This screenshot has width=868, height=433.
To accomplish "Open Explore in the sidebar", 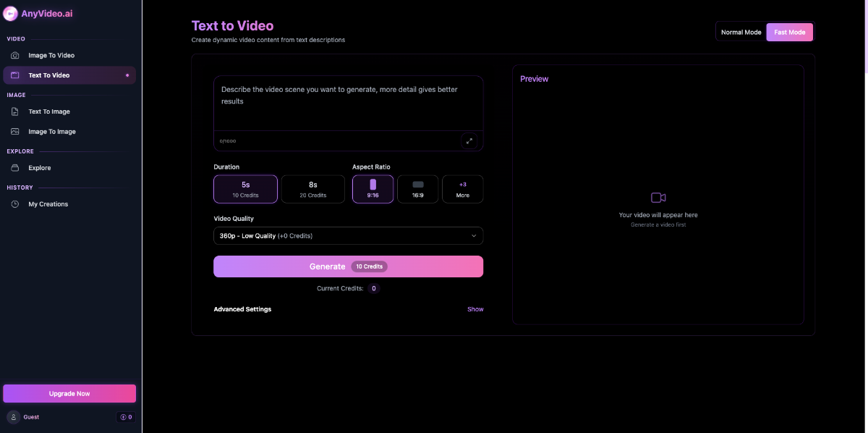I will pos(69,168).
